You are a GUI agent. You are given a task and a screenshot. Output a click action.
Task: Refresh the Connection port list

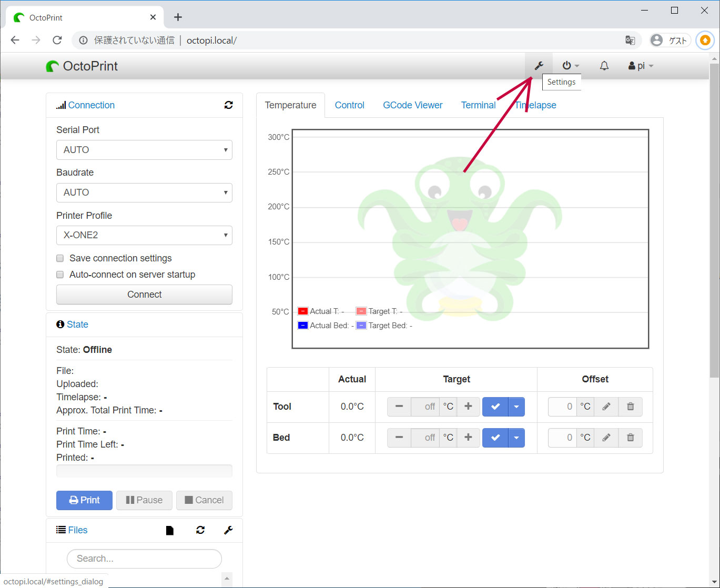tap(228, 105)
